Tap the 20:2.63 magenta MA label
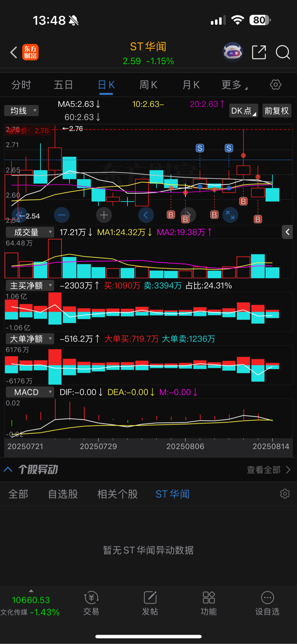 207,104
